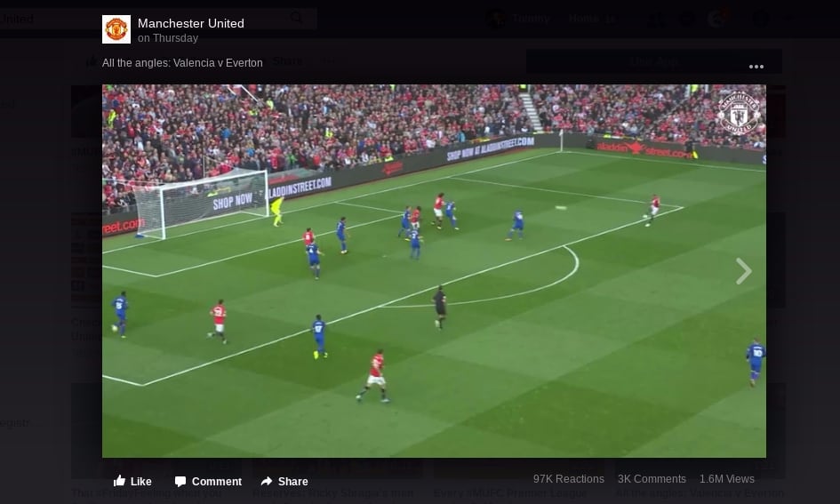Open the dimmed Tommy profile link

click(531, 18)
